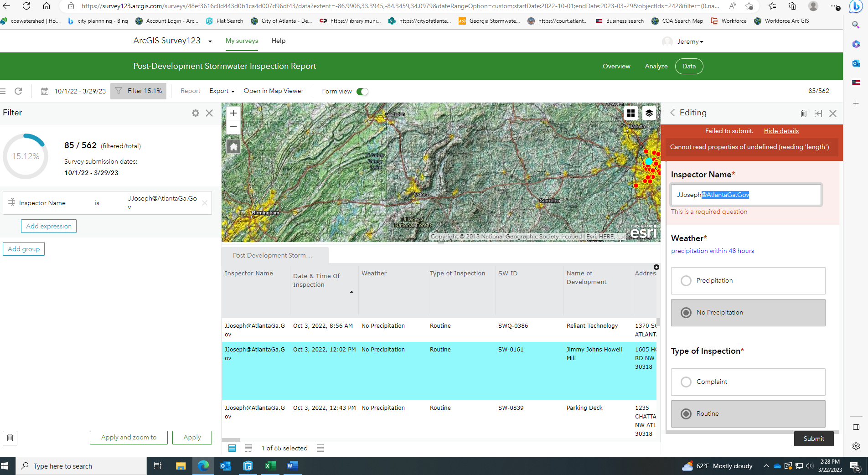This screenshot has height=475, width=868.
Task: Click the Submit button
Action: coord(814,439)
